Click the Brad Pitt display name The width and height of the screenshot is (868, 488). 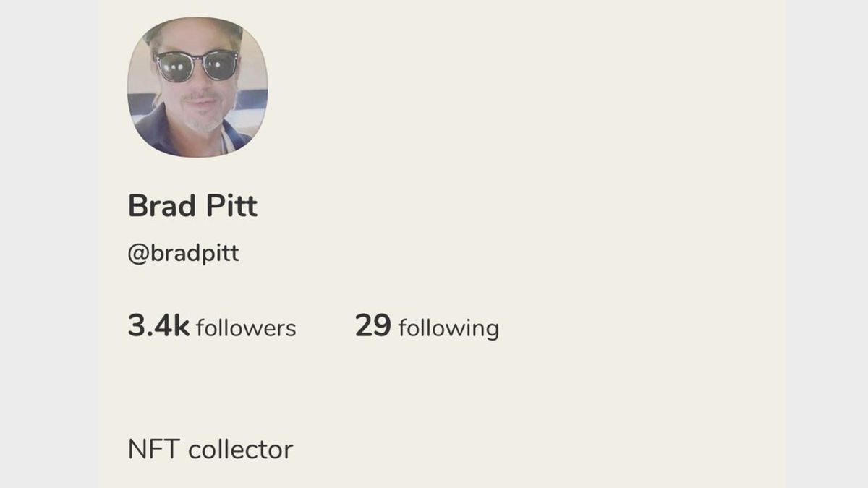coord(192,206)
